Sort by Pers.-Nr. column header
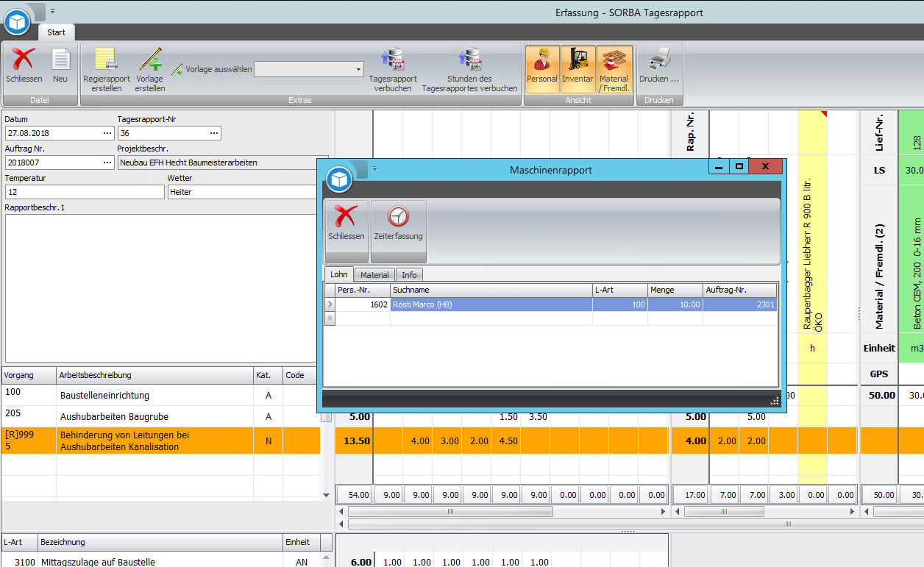This screenshot has height=567, width=924. click(x=363, y=290)
